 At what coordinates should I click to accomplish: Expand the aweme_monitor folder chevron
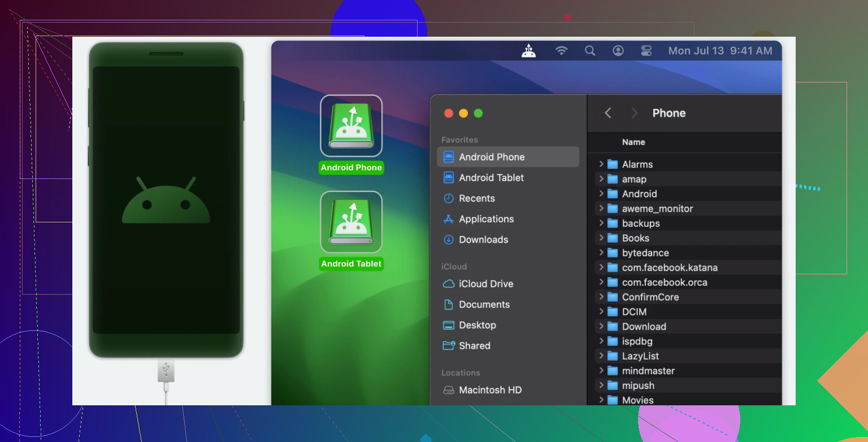601,208
